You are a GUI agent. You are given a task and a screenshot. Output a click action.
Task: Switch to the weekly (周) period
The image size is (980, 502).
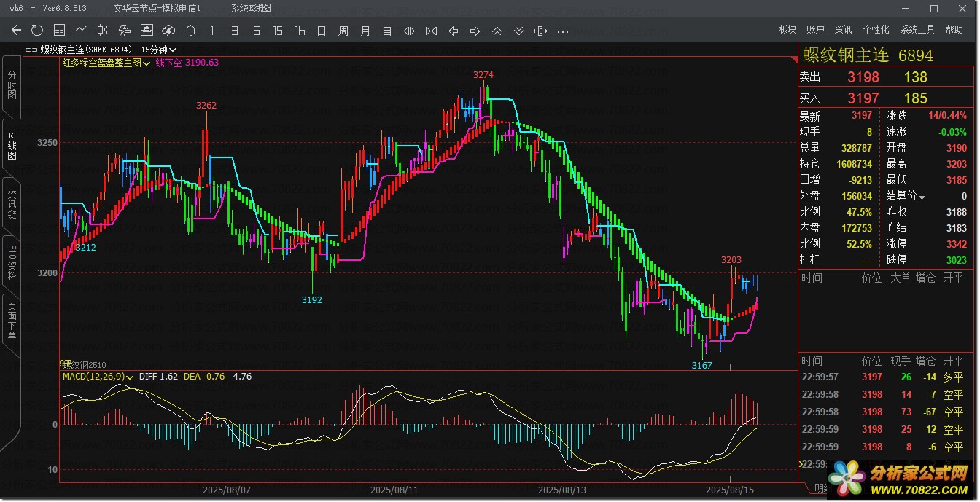click(x=343, y=31)
